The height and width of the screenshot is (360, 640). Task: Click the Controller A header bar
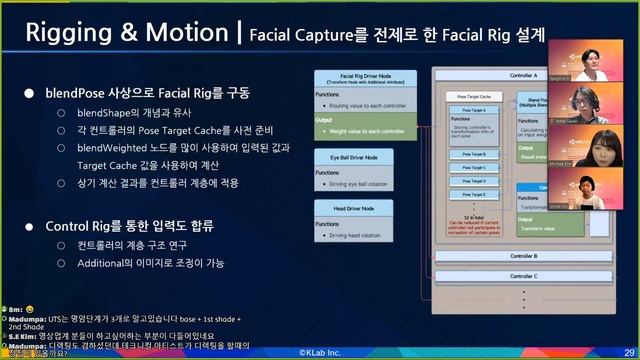point(491,76)
